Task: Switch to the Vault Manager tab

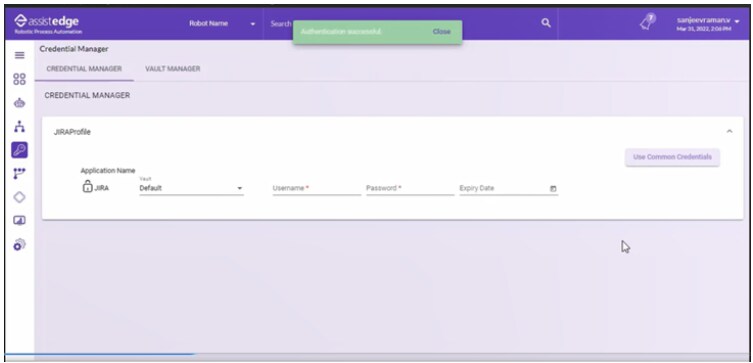Action: [173, 69]
